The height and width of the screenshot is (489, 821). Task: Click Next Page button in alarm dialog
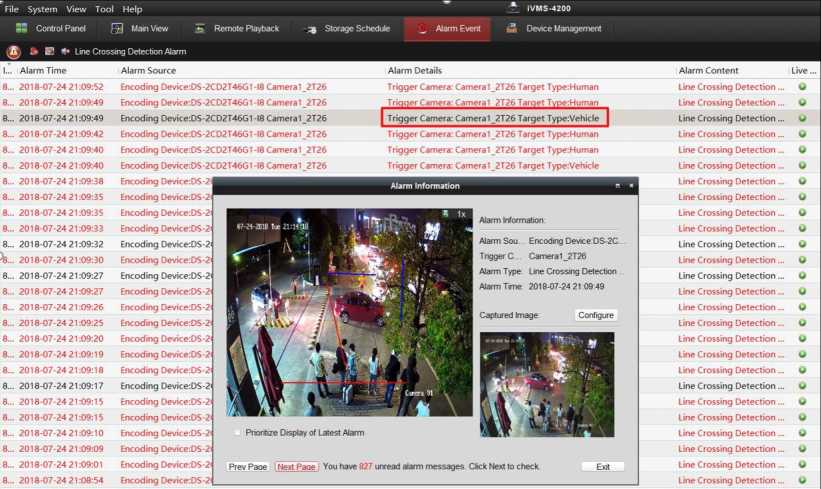pyautogui.click(x=296, y=467)
